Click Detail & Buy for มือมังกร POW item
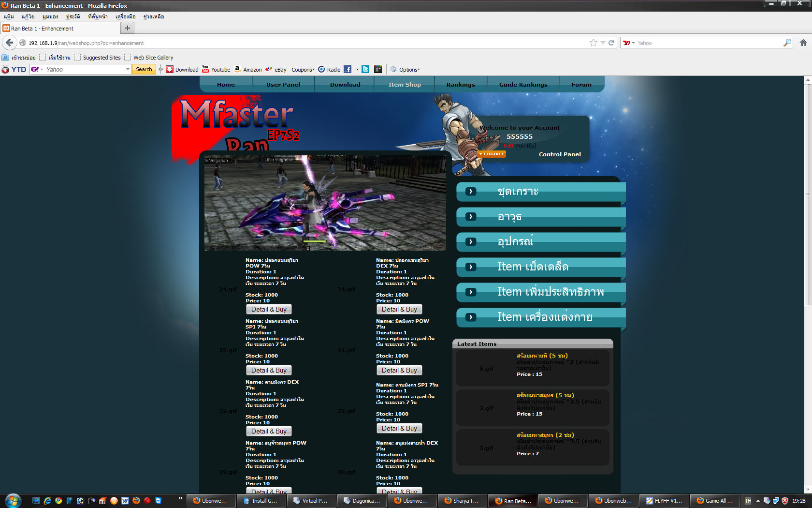812x508 pixels. 399,370
